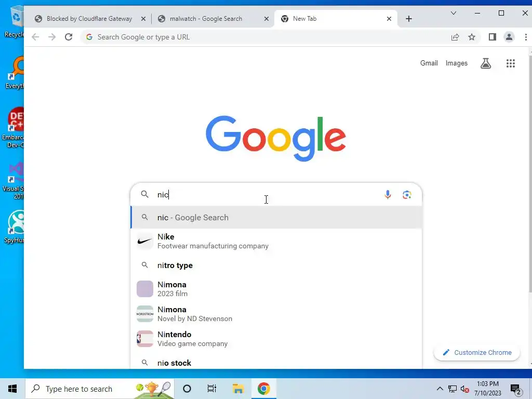Open Chrome's three-dot menu
Screen dimensions: 532x399
pos(526,37)
